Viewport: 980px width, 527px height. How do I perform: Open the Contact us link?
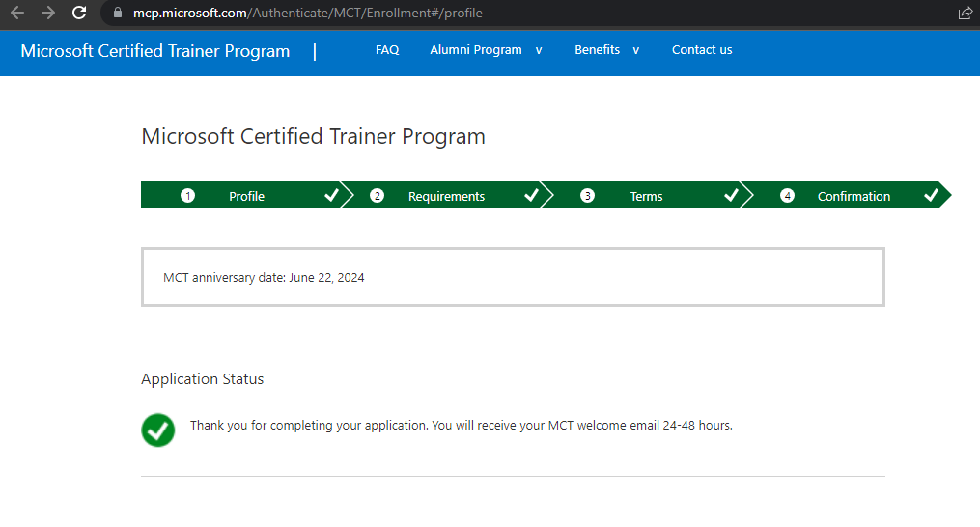pyautogui.click(x=702, y=50)
